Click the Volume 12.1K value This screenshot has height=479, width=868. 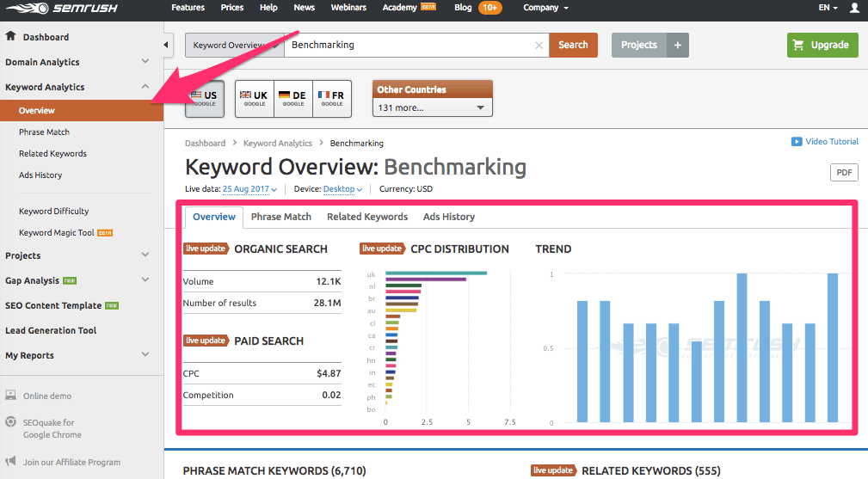coord(329,281)
